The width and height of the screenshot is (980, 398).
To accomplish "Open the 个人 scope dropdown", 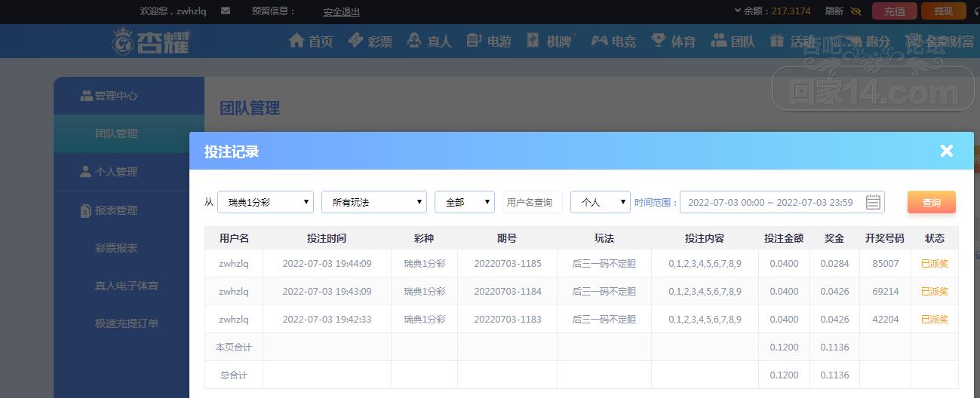I will point(600,202).
